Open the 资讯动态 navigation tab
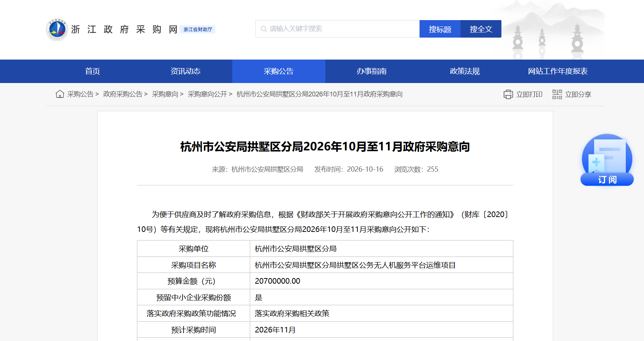The width and height of the screenshot is (644, 341). [186, 71]
